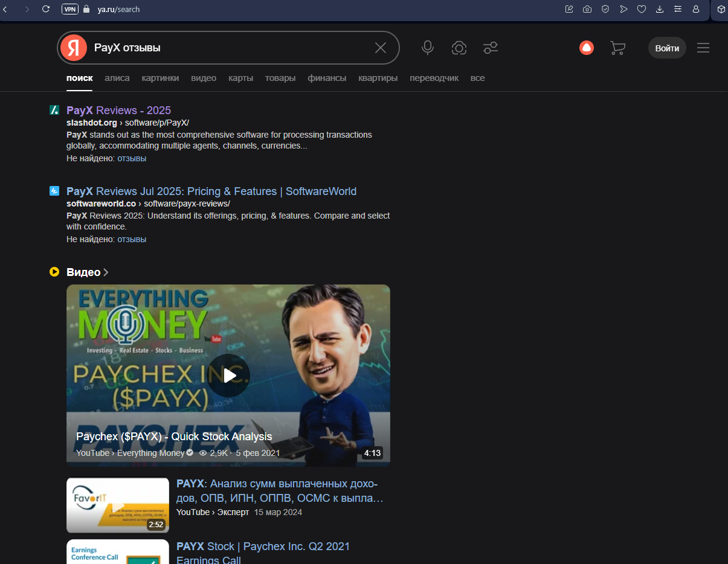This screenshot has height=564, width=728.
Task: Click the YouTube › Эксперт source line
Action: [x=213, y=512]
